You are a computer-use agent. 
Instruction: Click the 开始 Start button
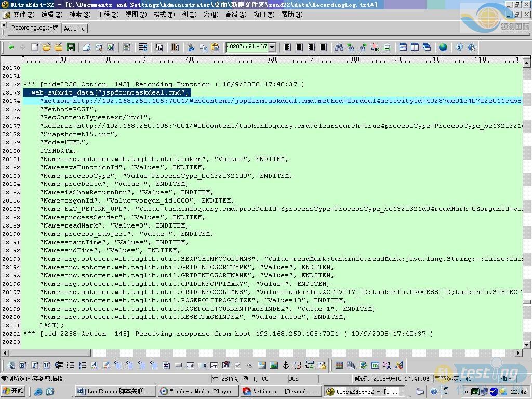point(14,391)
